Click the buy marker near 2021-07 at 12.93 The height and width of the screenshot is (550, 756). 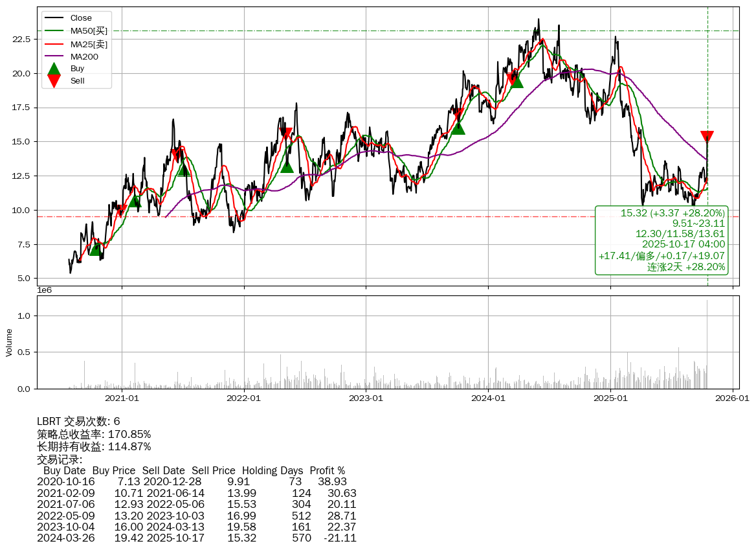coord(184,170)
